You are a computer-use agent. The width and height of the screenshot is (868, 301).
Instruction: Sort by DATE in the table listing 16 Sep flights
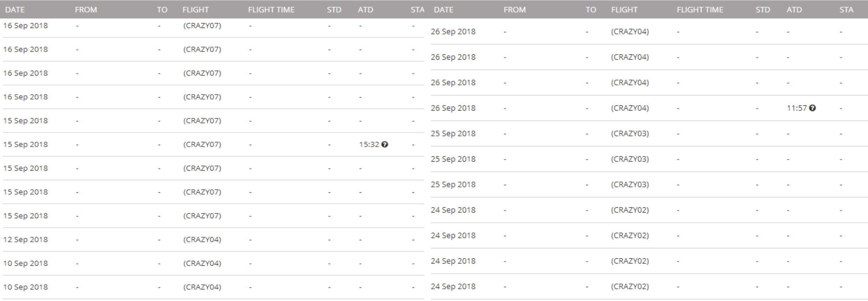15,10
